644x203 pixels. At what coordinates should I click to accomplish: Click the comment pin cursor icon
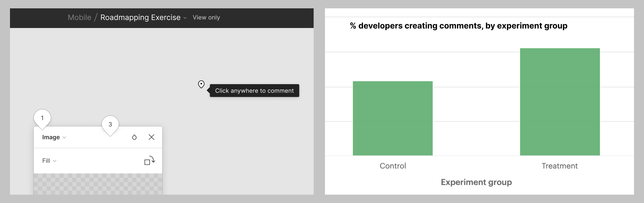coord(201,84)
